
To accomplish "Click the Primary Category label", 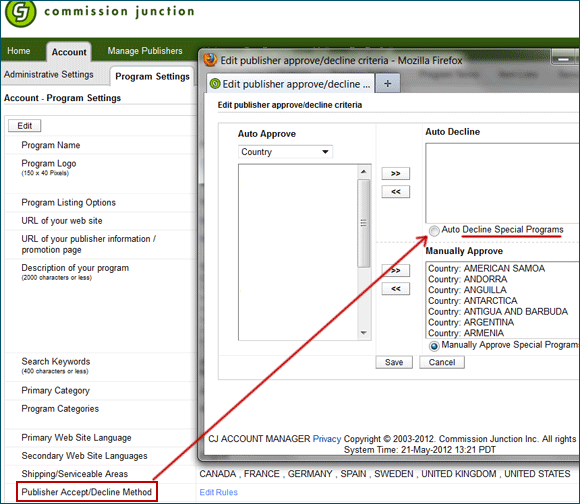I will (55, 390).
